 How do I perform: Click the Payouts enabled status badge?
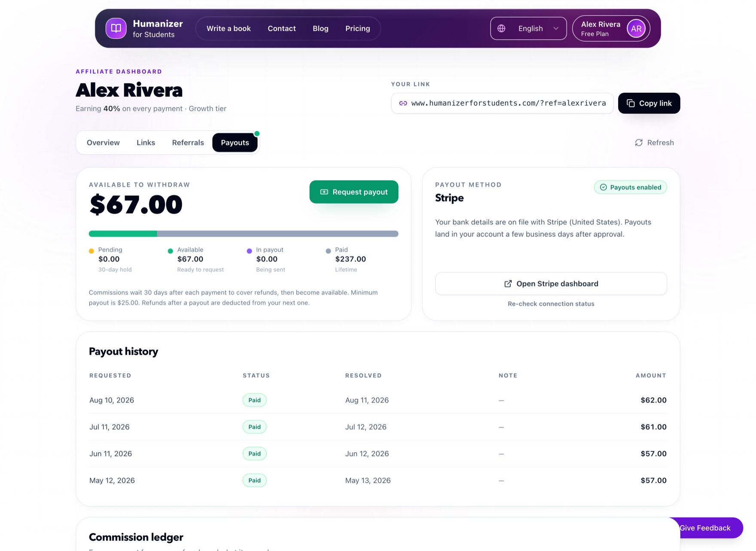point(630,187)
